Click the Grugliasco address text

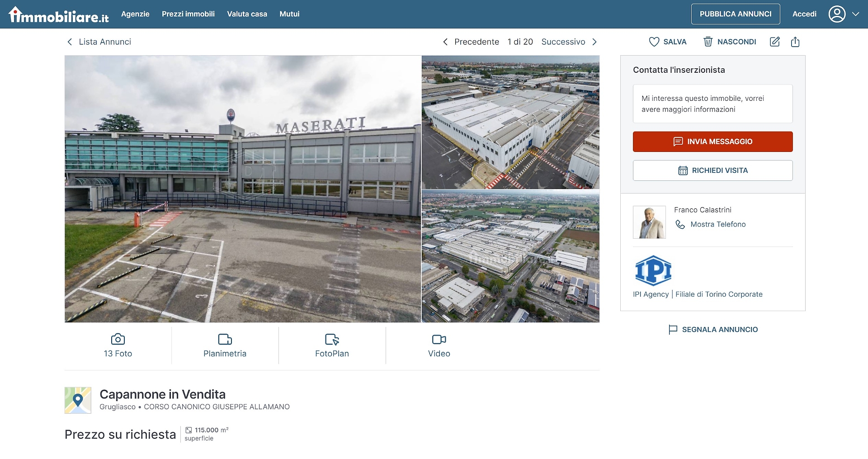pyautogui.click(x=194, y=407)
